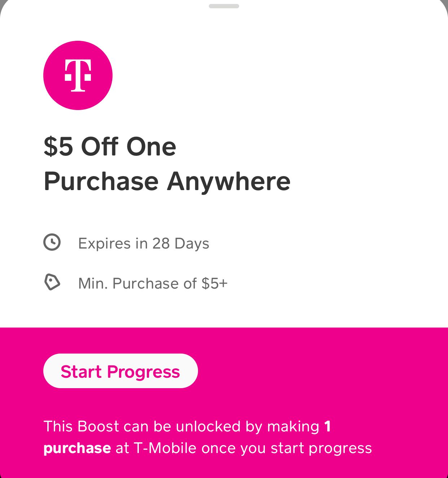
Task: Tap the clock expiration icon
Action: tap(52, 242)
